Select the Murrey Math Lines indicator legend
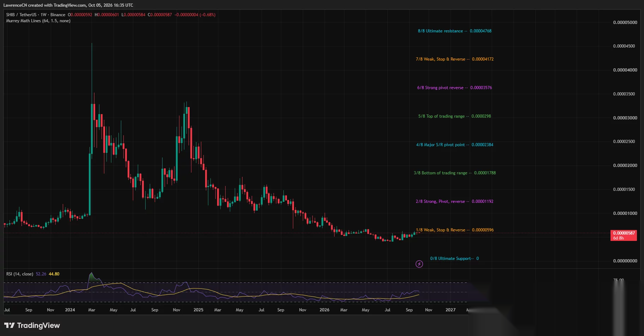This screenshot has width=644, height=336. click(38, 21)
